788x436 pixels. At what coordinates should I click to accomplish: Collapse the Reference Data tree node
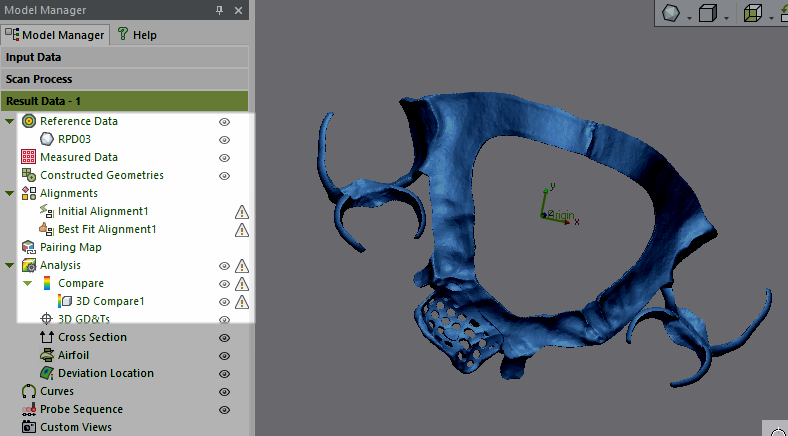(10, 122)
